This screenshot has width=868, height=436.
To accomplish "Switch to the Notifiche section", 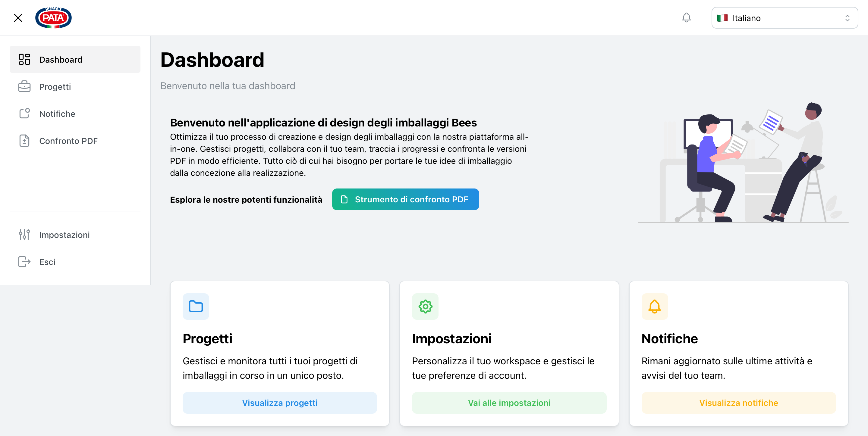I will 57,114.
